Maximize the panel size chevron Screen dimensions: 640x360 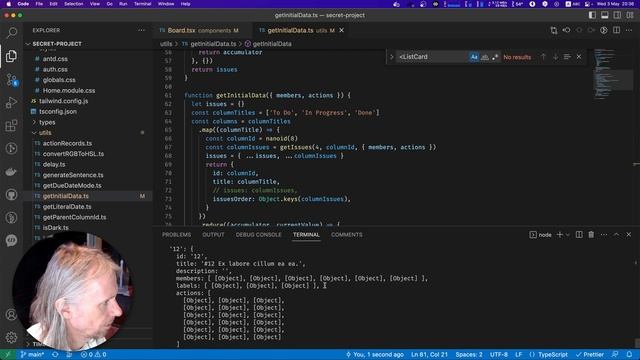[x=616, y=234]
